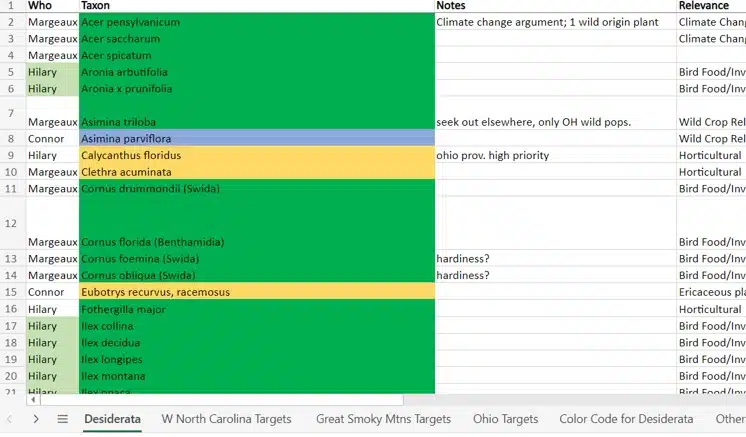The width and height of the screenshot is (746, 437).
Task: Click Hilary cell in row 5
Action: [52, 72]
